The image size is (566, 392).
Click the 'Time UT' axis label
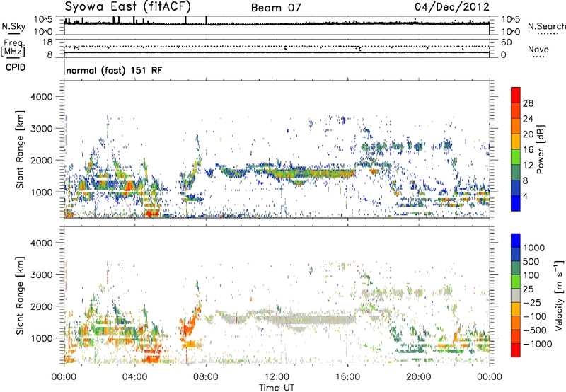coord(277,388)
